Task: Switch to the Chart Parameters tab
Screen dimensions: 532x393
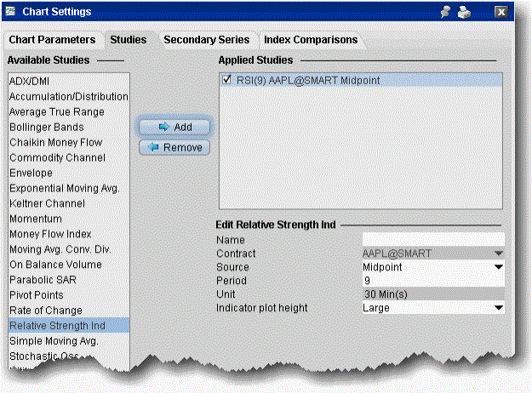Action: tap(52, 39)
